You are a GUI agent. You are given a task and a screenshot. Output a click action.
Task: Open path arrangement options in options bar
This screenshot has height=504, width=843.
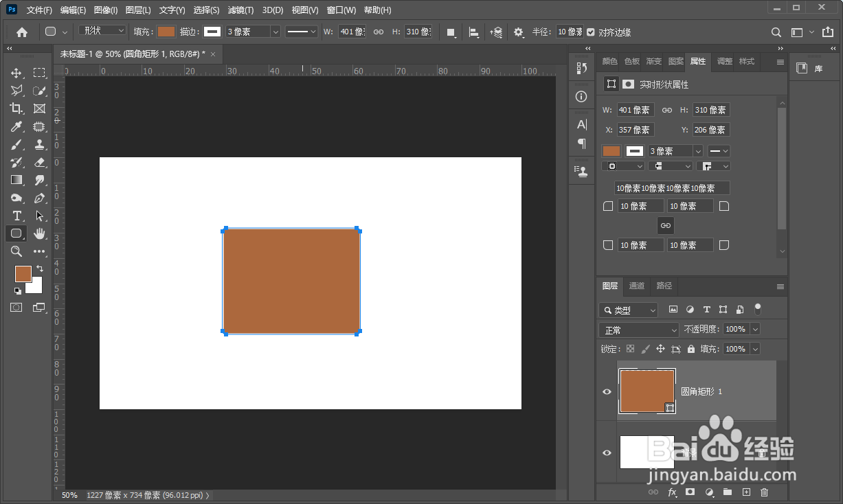[496, 32]
